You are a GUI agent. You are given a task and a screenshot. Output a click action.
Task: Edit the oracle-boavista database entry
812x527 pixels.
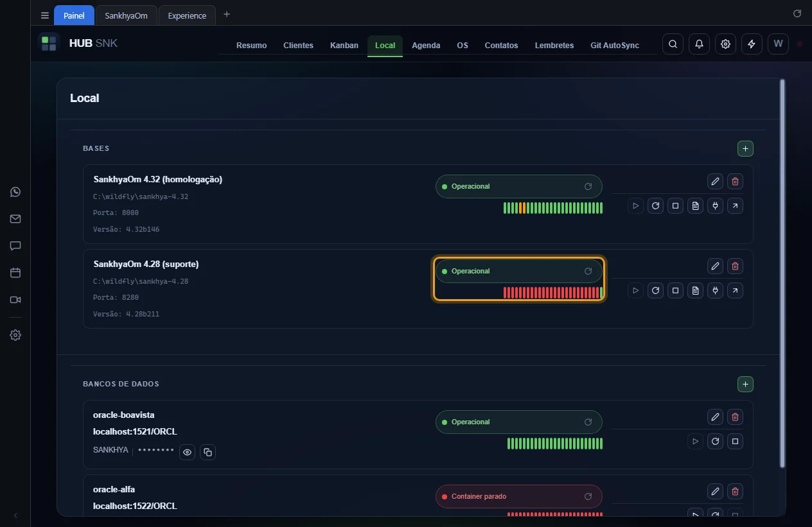click(x=715, y=417)
